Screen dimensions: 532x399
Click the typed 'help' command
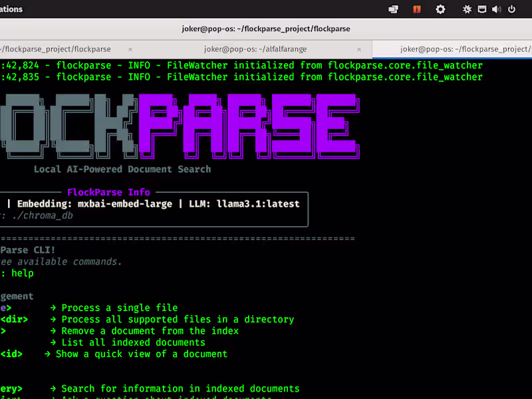coord(23,273)
